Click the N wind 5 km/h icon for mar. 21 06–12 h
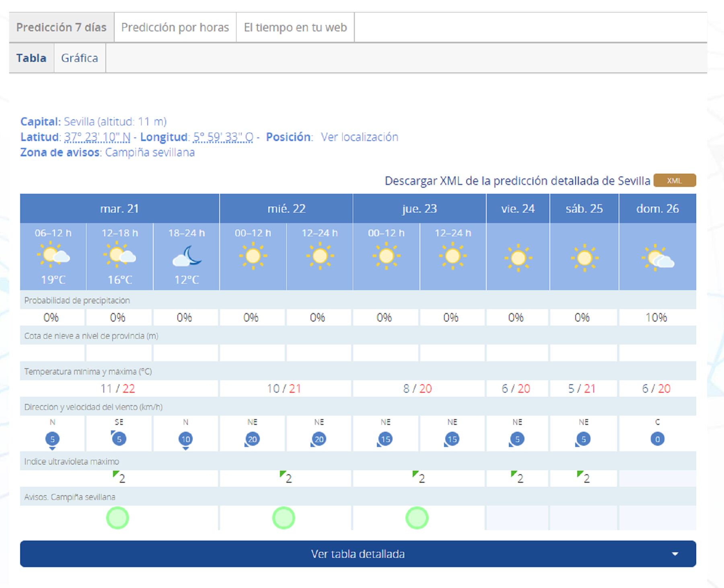The image size is (724, 588). (52, 440)
